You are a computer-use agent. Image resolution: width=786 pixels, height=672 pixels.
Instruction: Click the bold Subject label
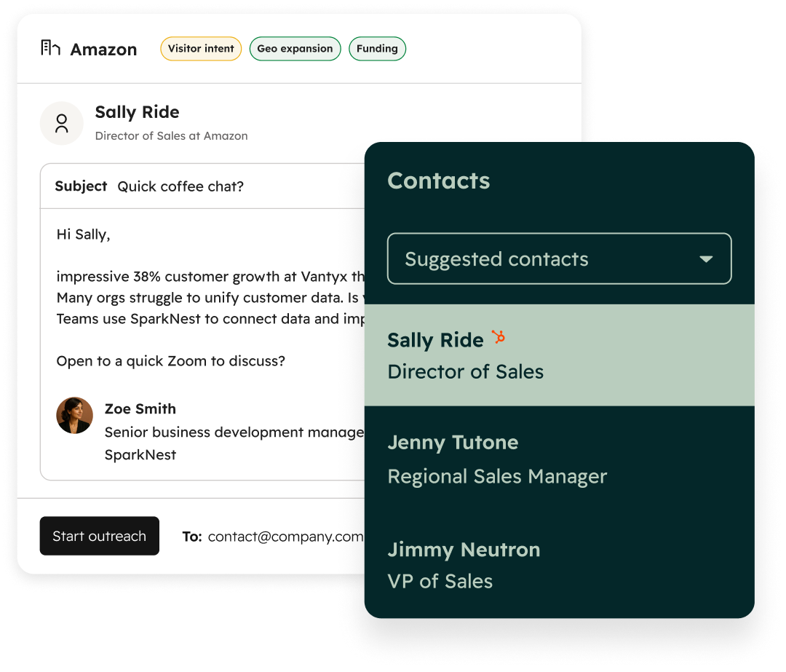(x=82, y=186)
